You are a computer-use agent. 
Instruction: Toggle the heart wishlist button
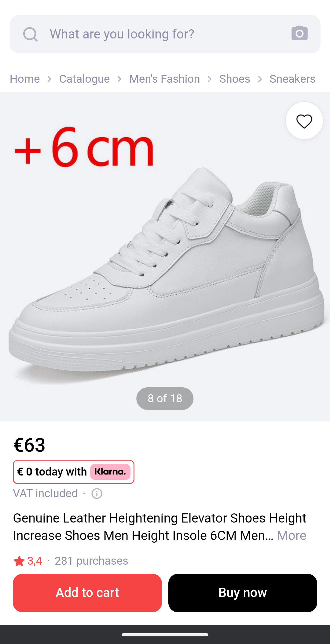tap(304, 121)
